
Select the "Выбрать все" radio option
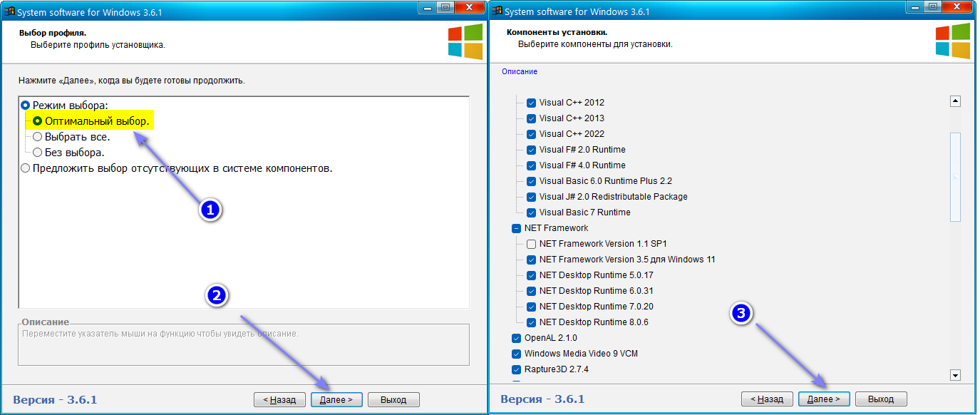pos(37,137)
